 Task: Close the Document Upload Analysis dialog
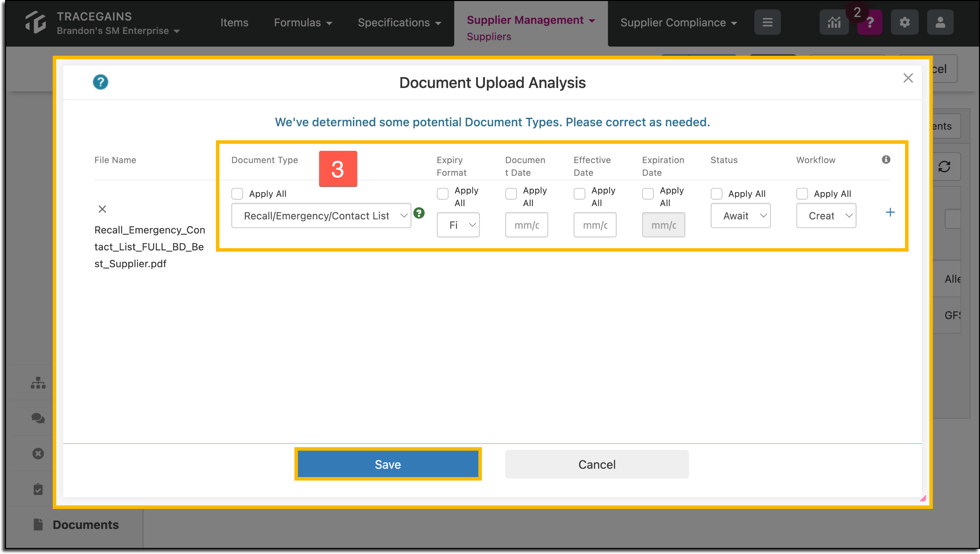pyautogui.click(x=908, y=78)
